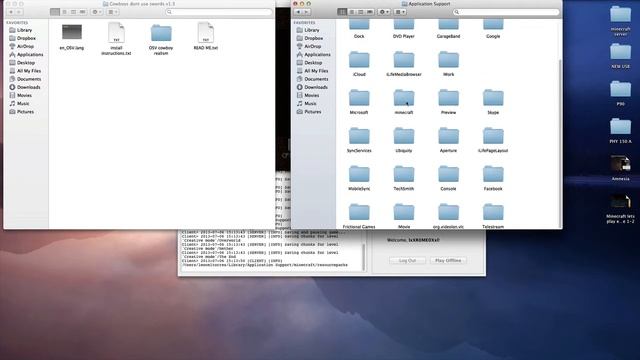Screen dimensions: 640x360
Task: Select the en_OSV.lang file in Cowboys window
Action: (x=72, y=33)
